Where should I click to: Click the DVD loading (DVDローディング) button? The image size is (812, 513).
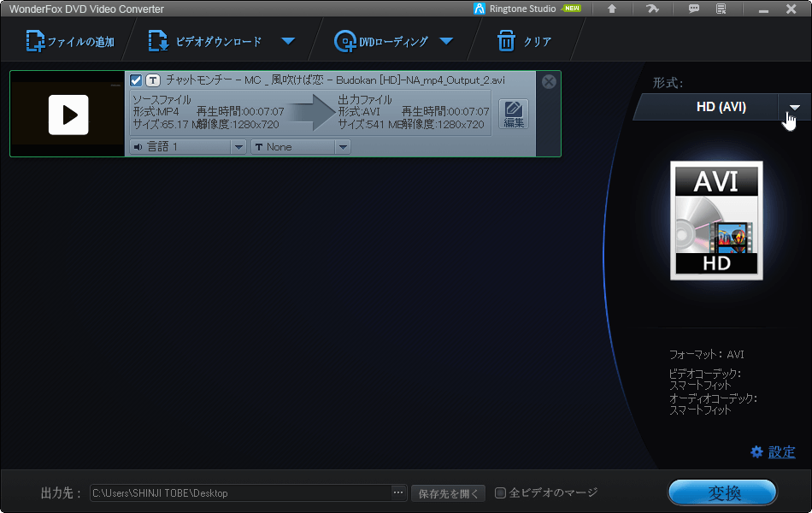381,41
